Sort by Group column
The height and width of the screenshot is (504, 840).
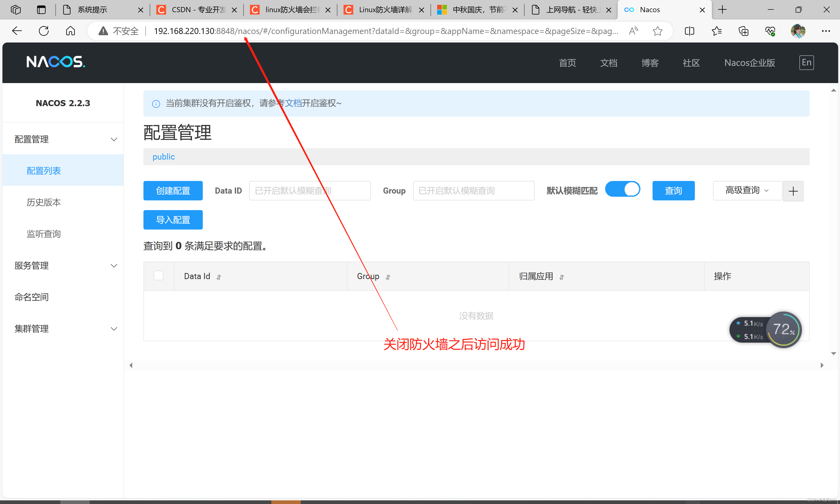tap(388, 277)
